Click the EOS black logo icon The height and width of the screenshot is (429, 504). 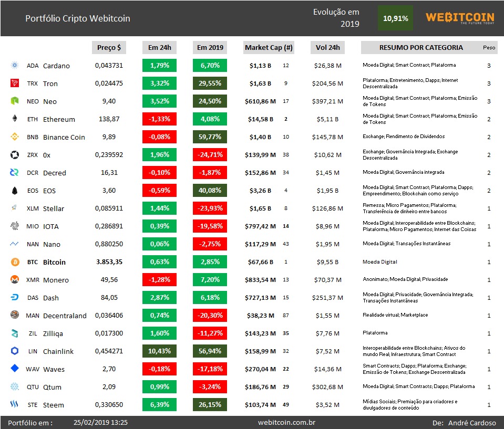pos(15,191)
